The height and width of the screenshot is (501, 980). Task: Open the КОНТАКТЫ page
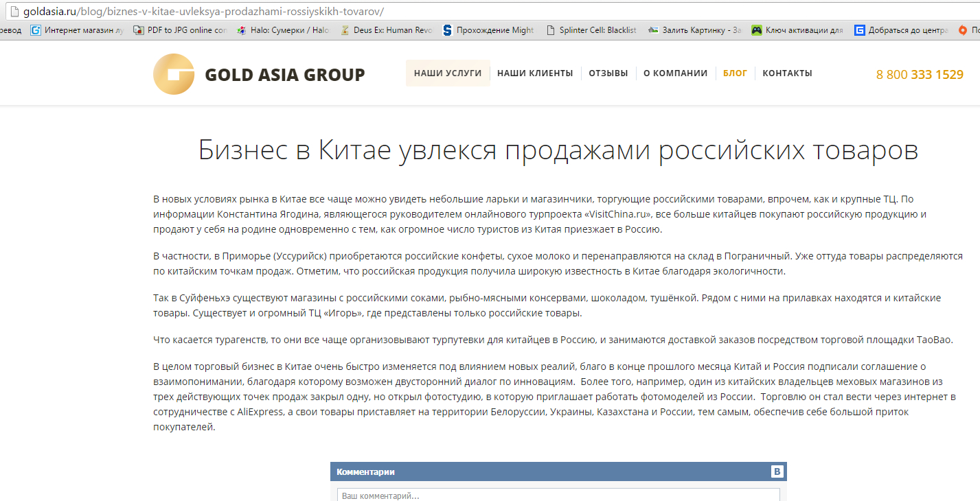[x=787, y=73]
